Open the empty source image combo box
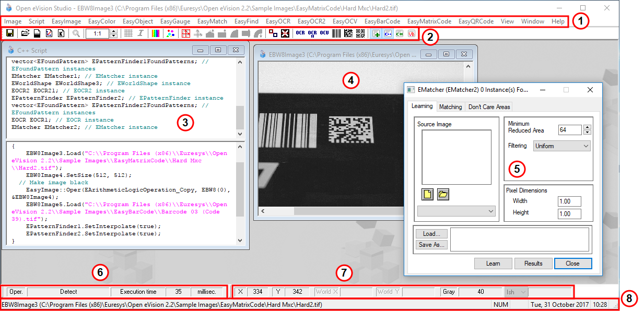 pyautogui.click(x=456, y=211)
